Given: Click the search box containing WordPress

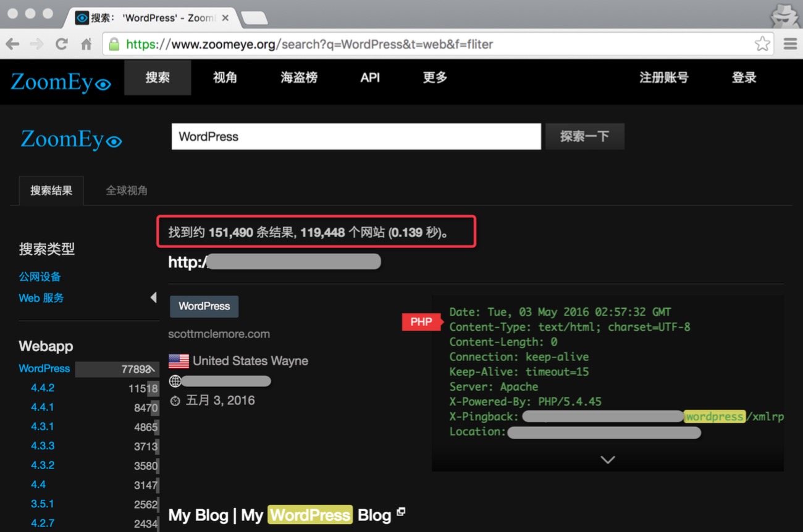Looking at the screenshot, I should pos(356,136).
